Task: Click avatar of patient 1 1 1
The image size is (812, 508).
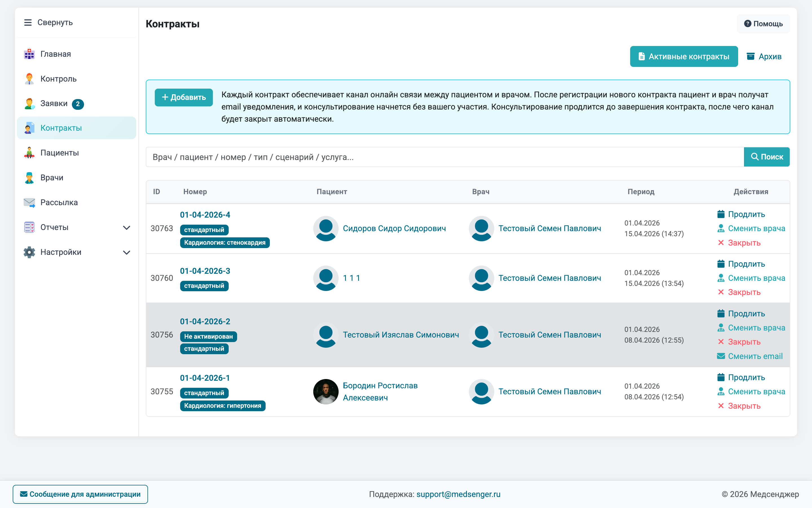Action: pos(326,278)
